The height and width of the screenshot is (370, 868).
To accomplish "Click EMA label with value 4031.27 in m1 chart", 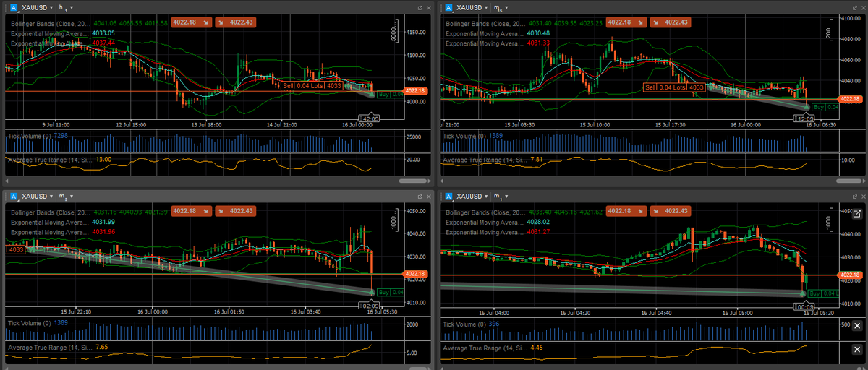I will (498, 232).
